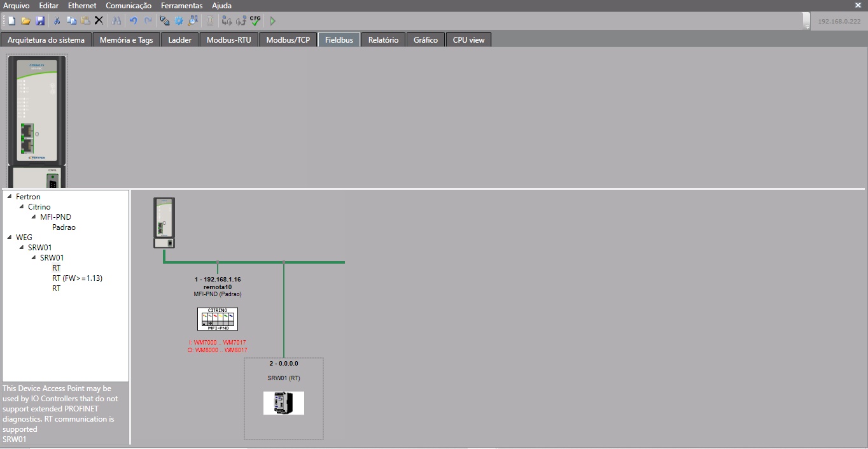Switch to the Ladder tab
Image resolution: width=868 pixels, height=449 pixels.
[x=179, y=40]
